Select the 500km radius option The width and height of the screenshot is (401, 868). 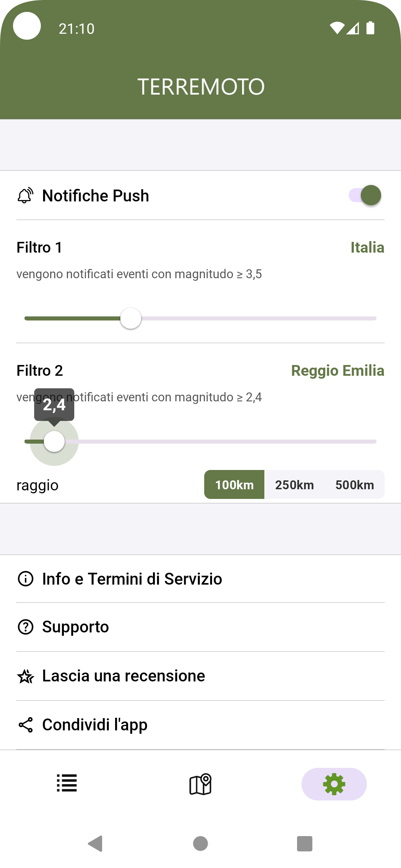tap(355, 485)
